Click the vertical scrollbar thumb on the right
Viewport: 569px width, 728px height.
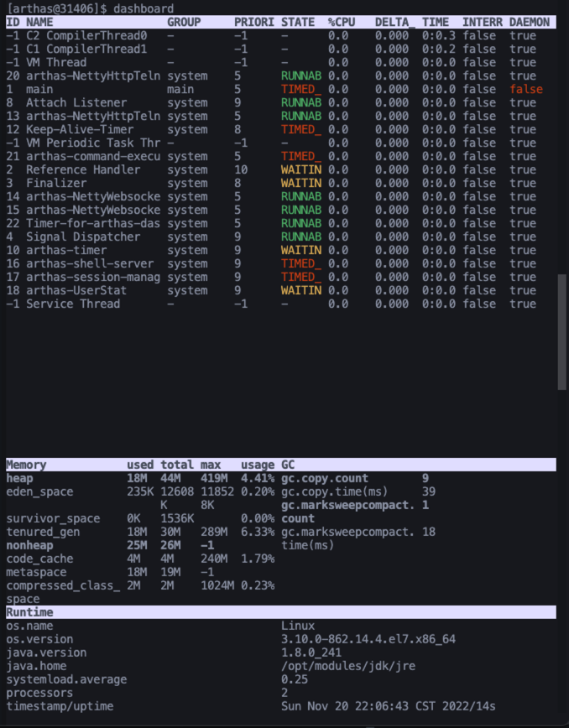click(x=562, y=330)
